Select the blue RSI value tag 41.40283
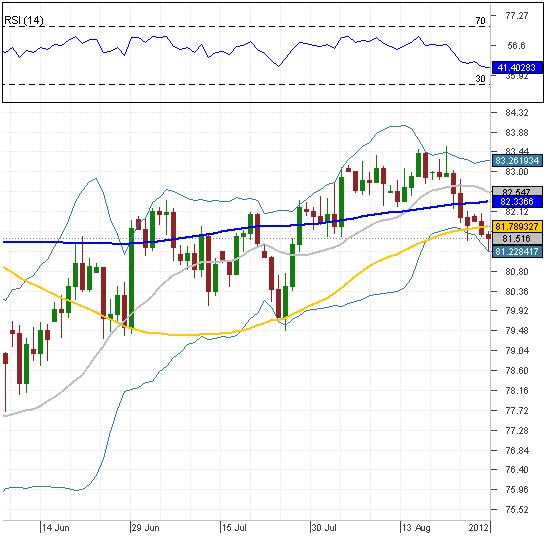The height and width of the screenshot is (538, 550). coord(517,67)
